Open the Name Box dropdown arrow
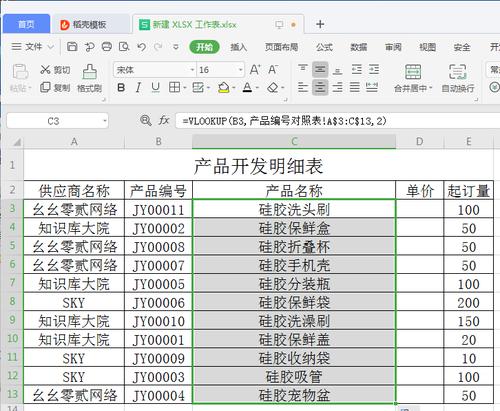The image size is (500, 411). pyautogui.click(x=105, y=121)
